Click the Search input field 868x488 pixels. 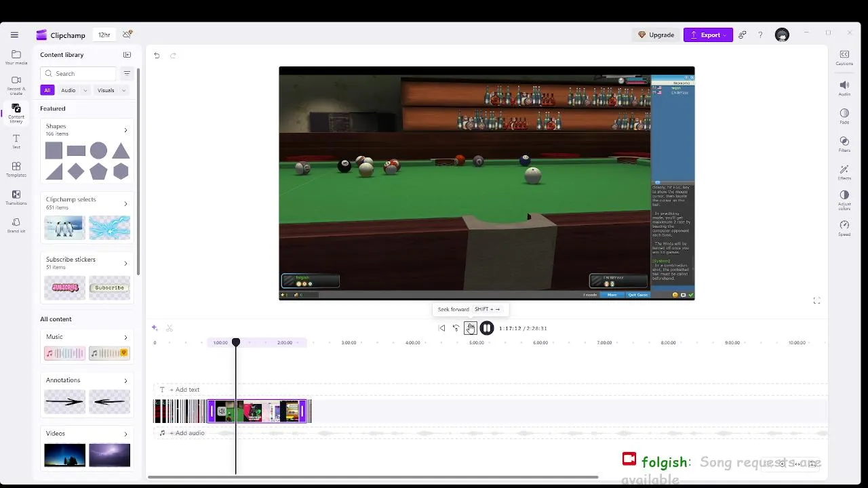[x=79, y=73]
